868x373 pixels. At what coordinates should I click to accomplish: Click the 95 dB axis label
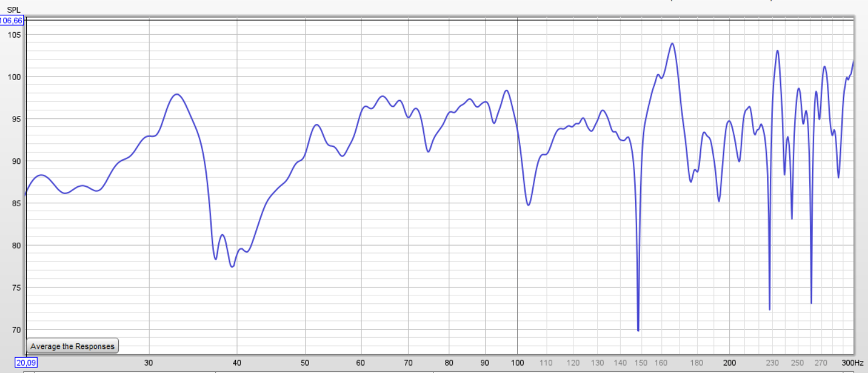coord(15,119)
